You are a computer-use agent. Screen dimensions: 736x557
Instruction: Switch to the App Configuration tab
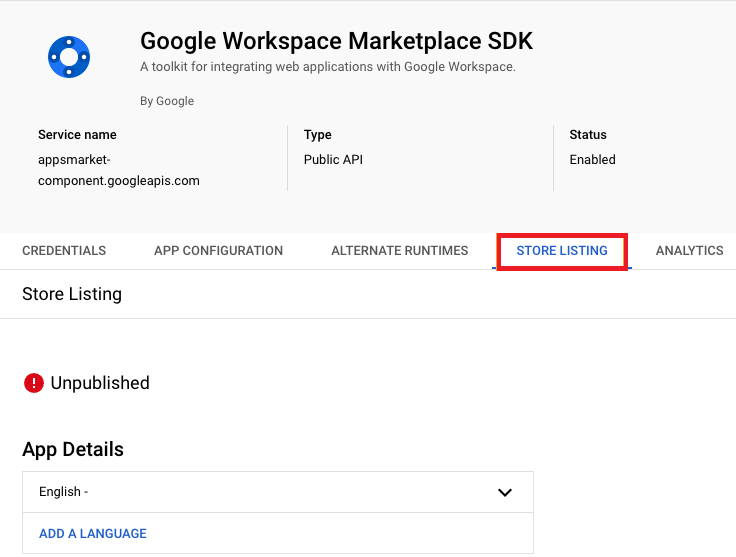click(218, 251)
